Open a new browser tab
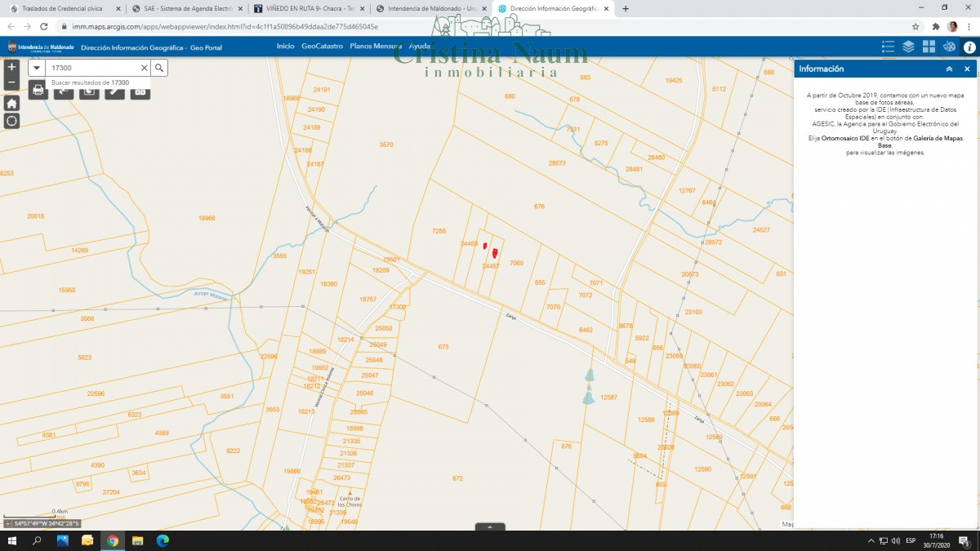 (626, 8)
